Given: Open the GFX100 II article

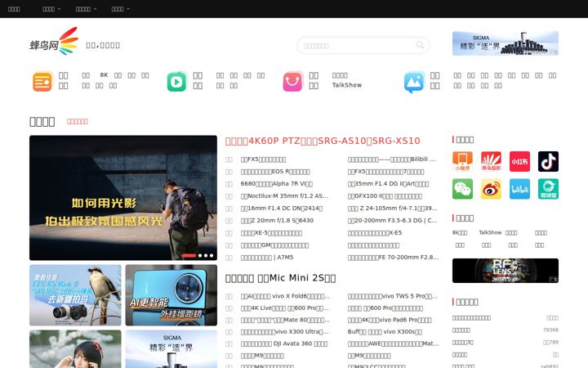Looking at the screenshot, I should click(385, 196).
